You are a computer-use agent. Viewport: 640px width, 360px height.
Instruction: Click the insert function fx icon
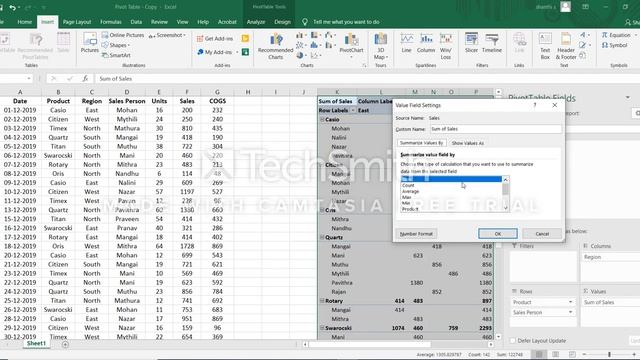tap(85, 78)
